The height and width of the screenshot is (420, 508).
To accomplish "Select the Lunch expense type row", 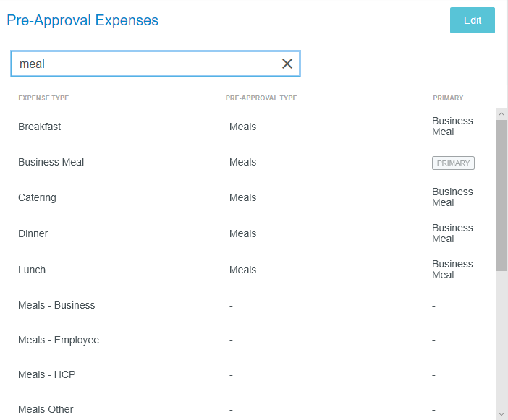I will 32,270.
